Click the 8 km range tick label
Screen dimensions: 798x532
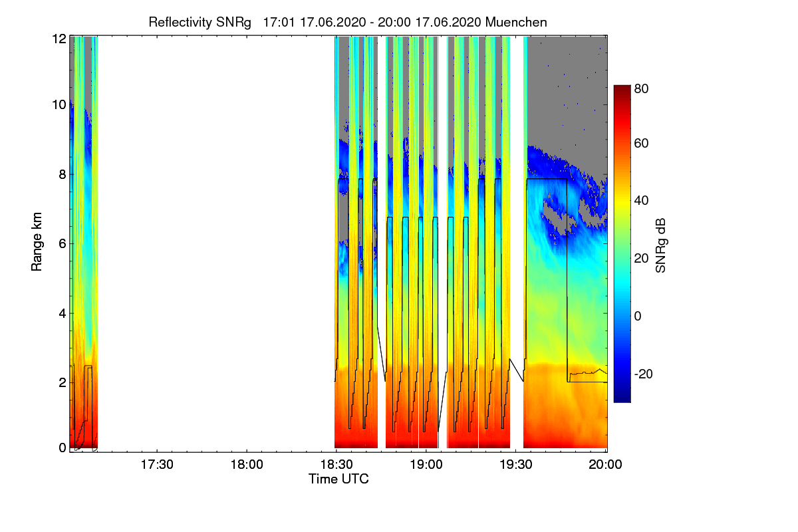[x=63, y=174]
